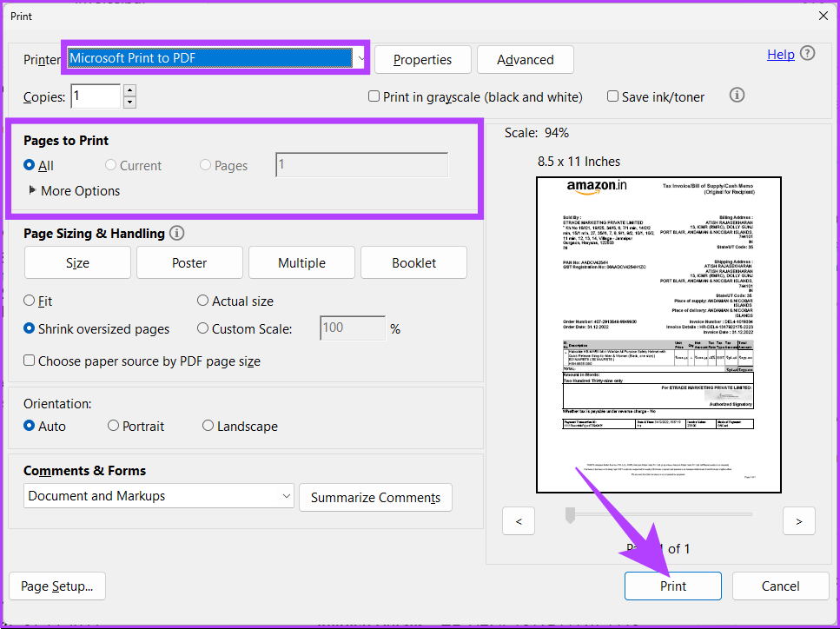Increase copies with the up stepper arrow
Image resolution: width=840 pixels, height=629 pixels.
pyautogui.click(x=129, y=90)
